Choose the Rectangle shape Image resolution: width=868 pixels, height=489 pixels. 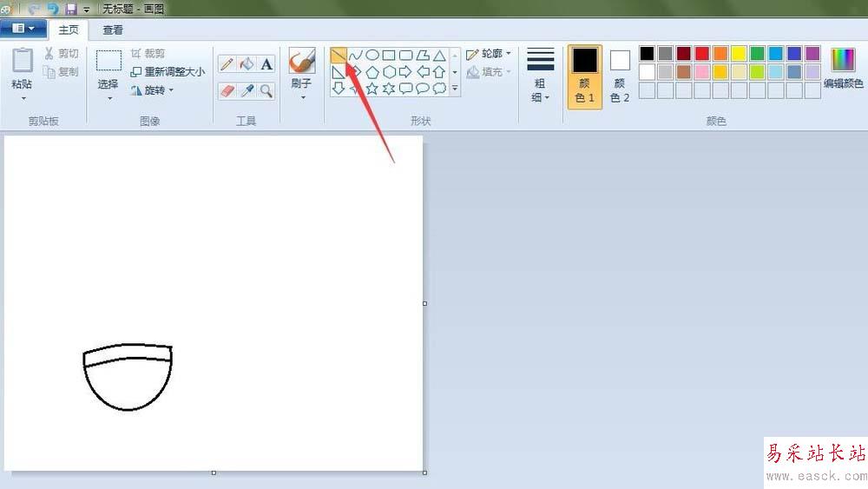point(389,55)
